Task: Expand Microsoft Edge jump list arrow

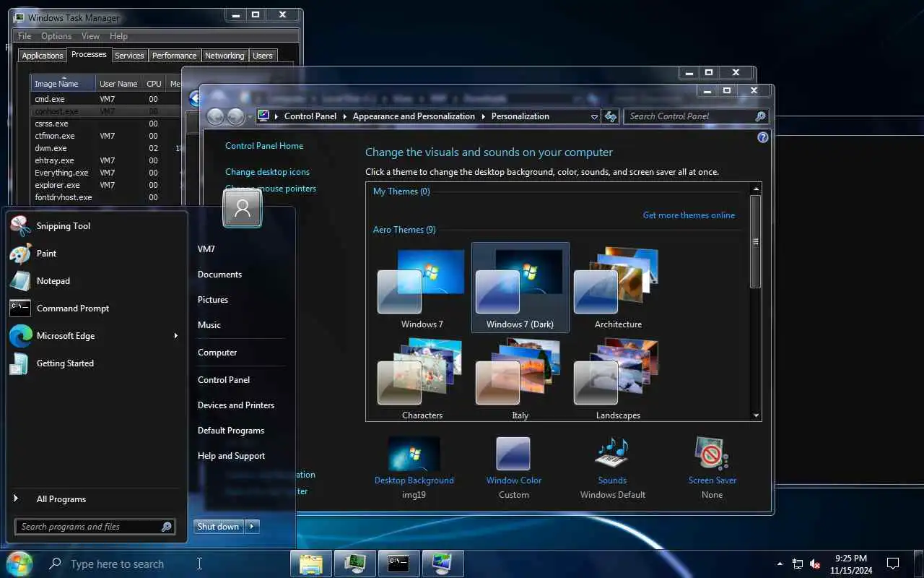Action: [x=175, y=336]
